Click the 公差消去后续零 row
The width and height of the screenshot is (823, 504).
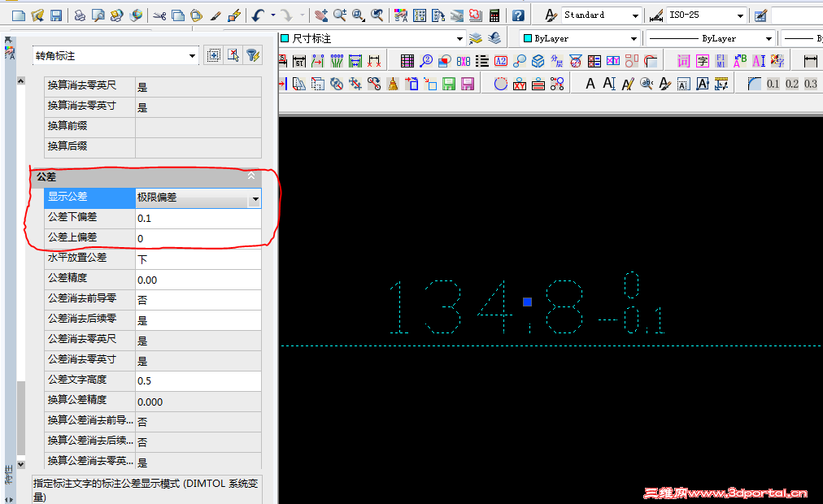tap(153, 320)
